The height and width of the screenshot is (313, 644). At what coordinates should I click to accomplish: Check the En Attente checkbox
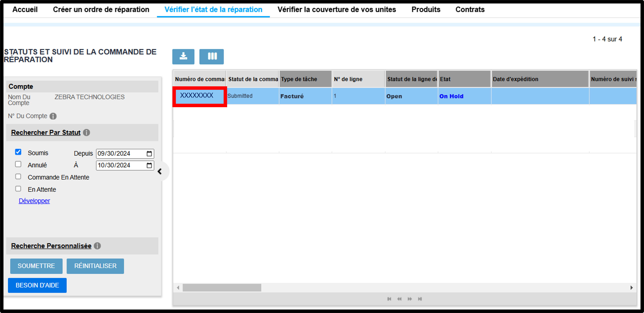[x=18, y=189]
